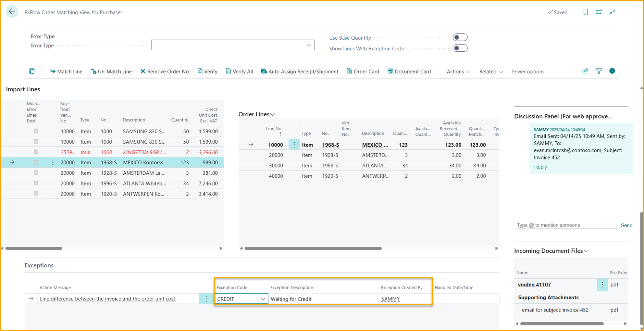Open the Related menu
This screenshot has width=644, height=331.
point(491,71)
